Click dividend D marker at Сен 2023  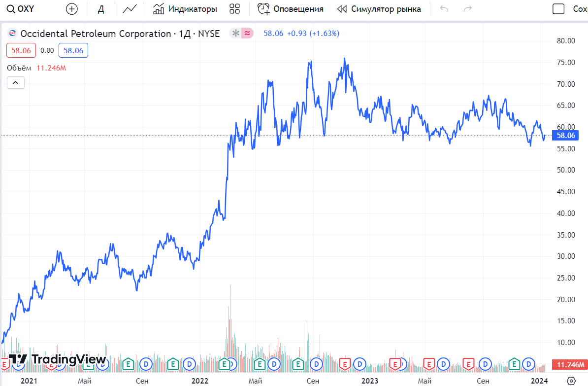(x=485, y=364)
